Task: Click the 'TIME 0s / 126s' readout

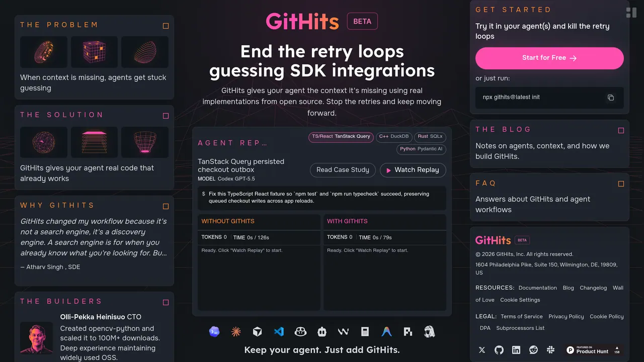Action: point(251,237)
